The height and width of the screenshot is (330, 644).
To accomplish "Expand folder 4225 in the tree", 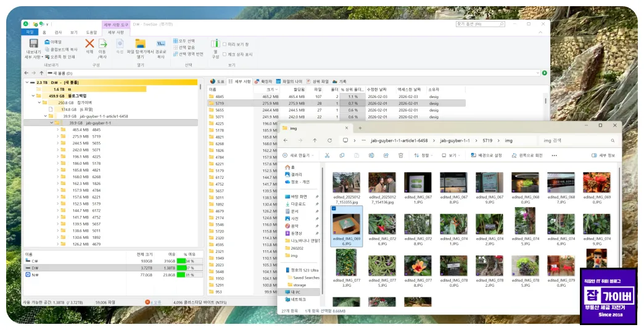I will (57, 157).
